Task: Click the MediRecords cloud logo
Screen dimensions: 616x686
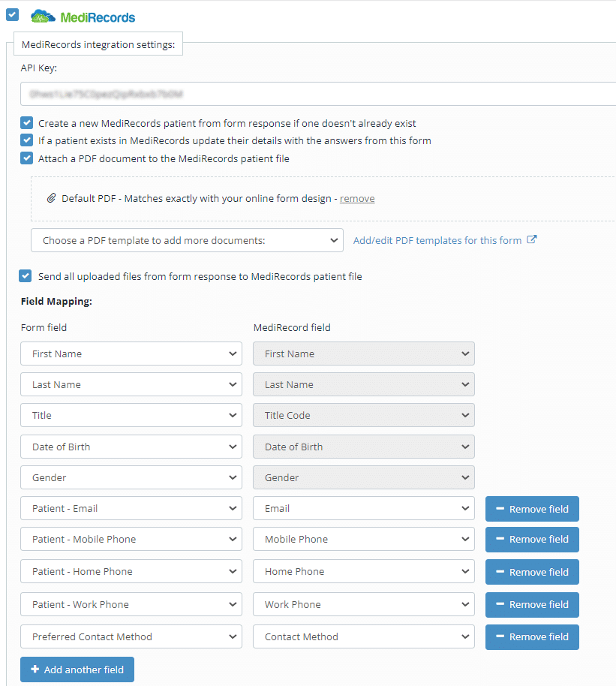Action: pyautogui.click(x=42, y=15)
